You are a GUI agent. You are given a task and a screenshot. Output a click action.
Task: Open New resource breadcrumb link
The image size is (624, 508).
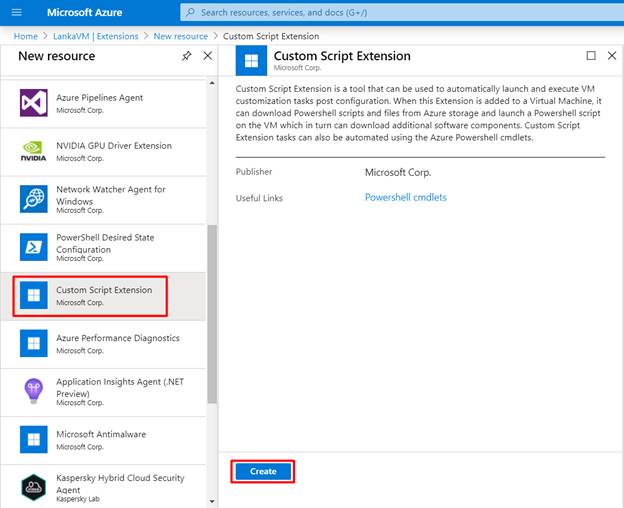pyautogui.click(x=180, y=36)
